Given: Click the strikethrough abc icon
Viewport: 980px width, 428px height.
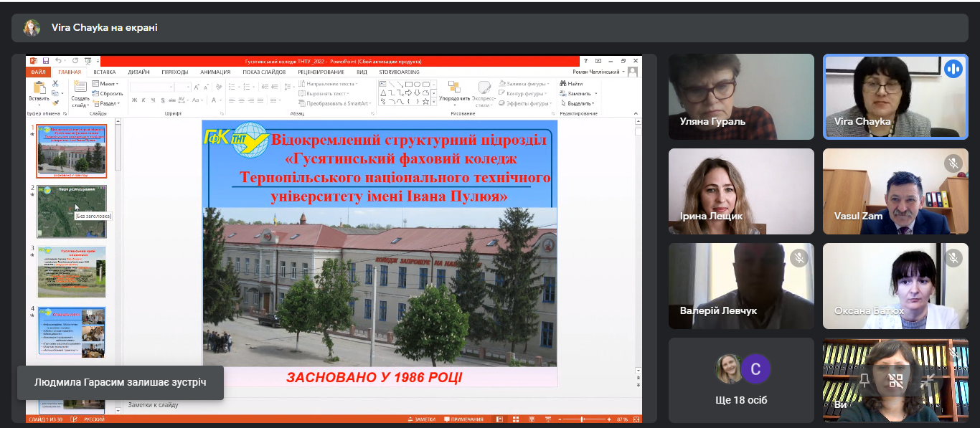Looking at the screenshot, I should [x=172, y=100].
